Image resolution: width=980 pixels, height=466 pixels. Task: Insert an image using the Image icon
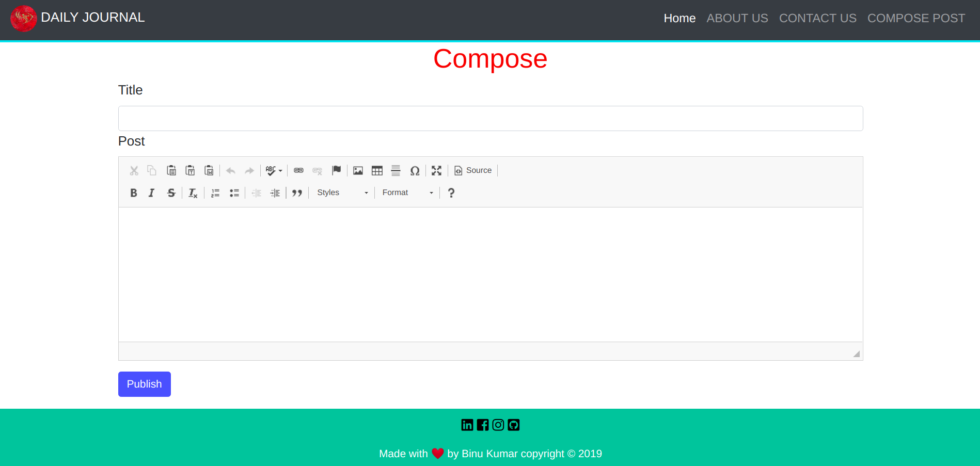(x=358, y=171)
